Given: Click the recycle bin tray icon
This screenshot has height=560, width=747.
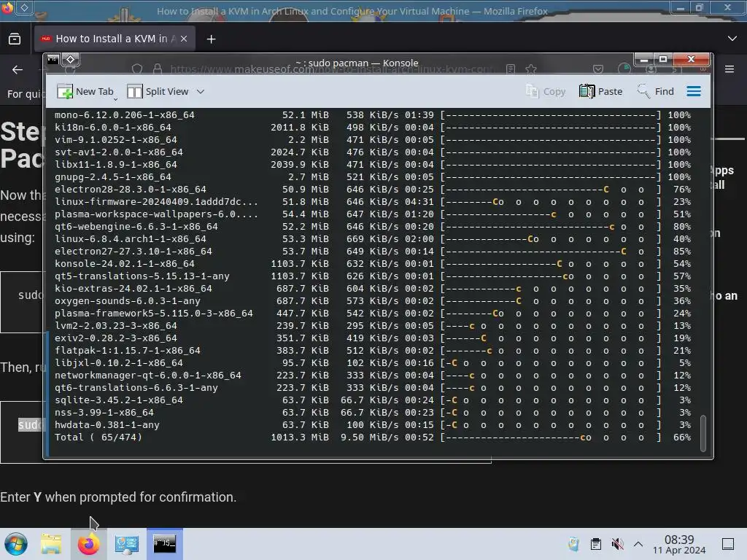Looking at the screenshot, I should click(573, 544).
